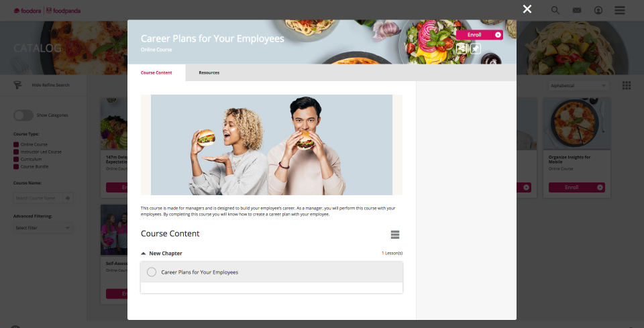
Task: Check the Online Course filter
Action: [x=16, y=144]
